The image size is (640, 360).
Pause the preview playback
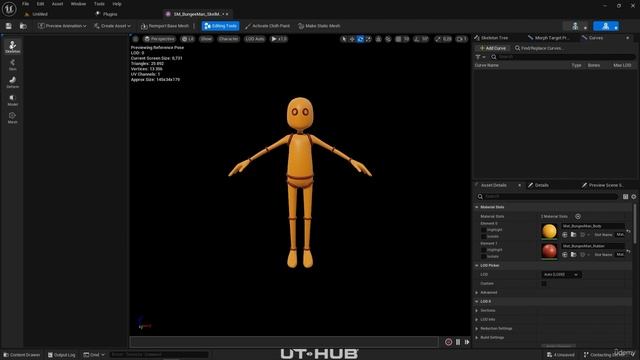(x=458, y=342)
